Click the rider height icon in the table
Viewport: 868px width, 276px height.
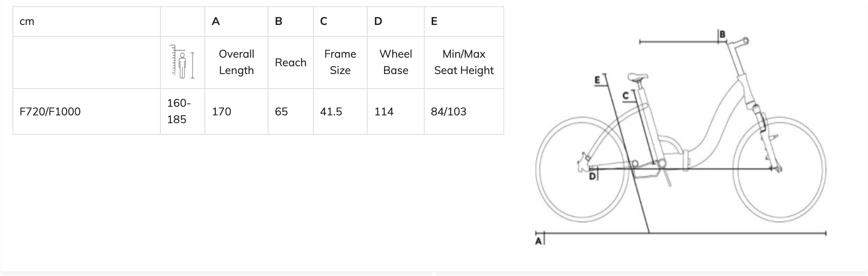[183, 62]
